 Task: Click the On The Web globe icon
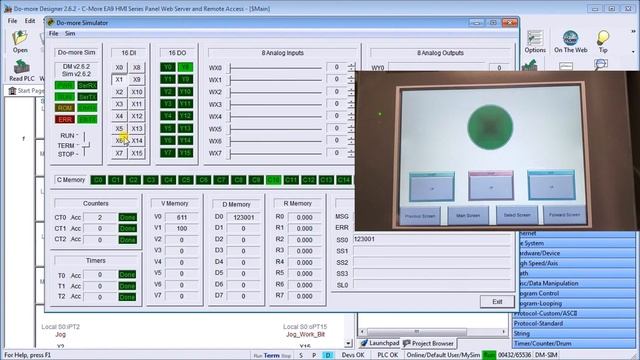point(570,42)
